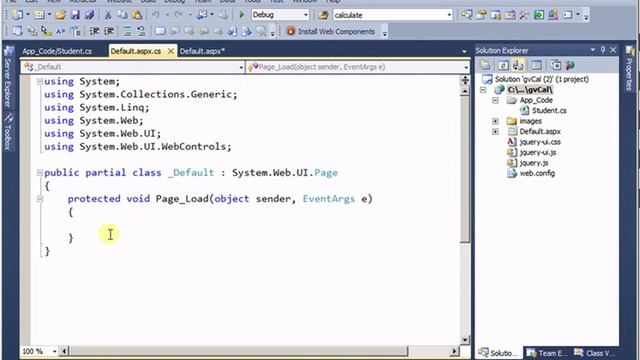This screenshot has width=640, height=360.
Task: Collapse the C:\...\gvCal\ project node
Action: click(x=483, y=89)
